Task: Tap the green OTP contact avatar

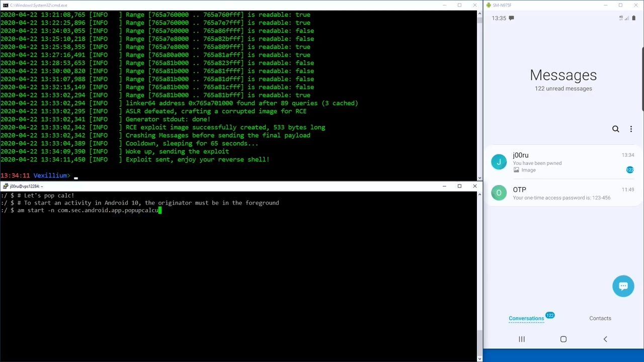Action: click(499, 193)
